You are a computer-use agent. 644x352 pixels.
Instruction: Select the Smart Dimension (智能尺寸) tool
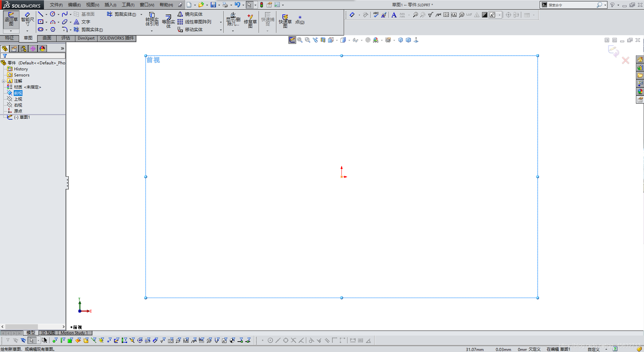pyautogui.click(x=28, y=19)
